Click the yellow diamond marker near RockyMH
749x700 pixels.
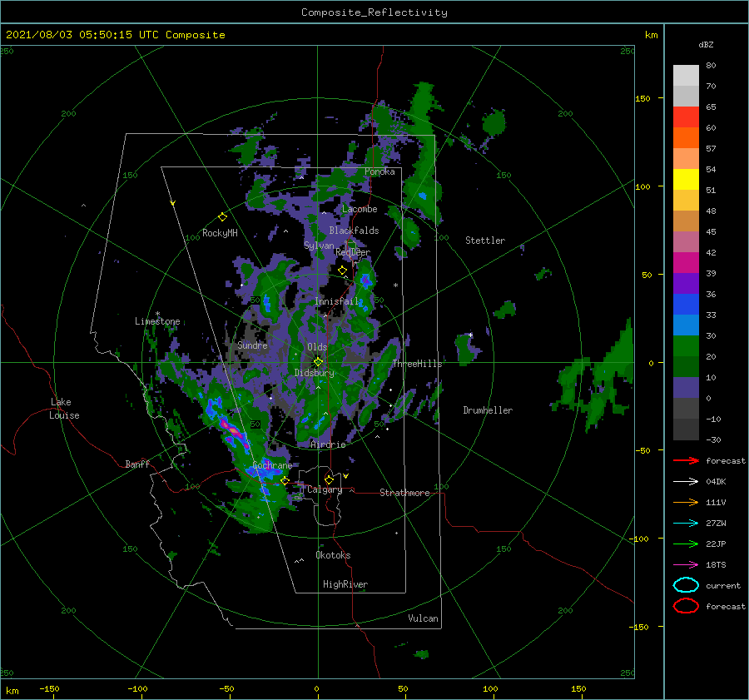coord(222,217)
